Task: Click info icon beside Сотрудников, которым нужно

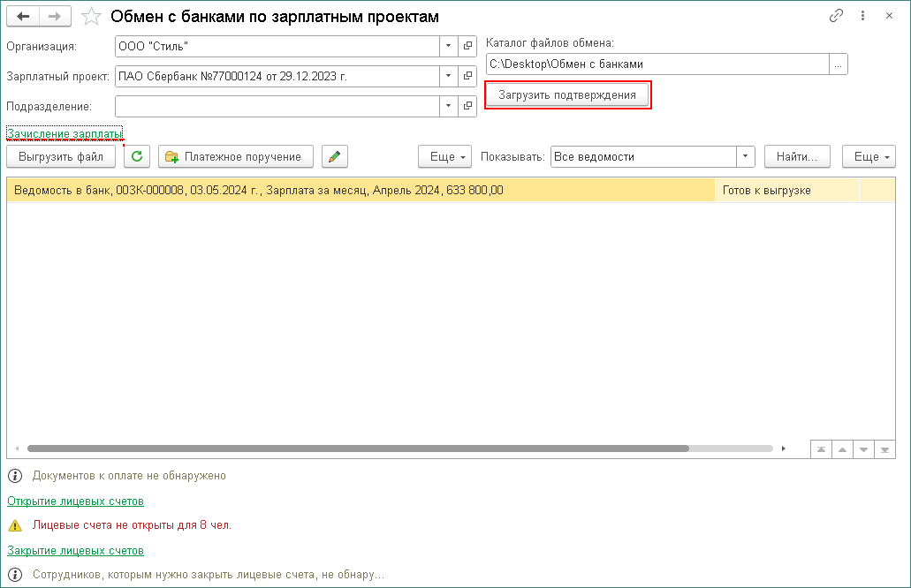Action: pyautogui.click(x=15, y=575)
